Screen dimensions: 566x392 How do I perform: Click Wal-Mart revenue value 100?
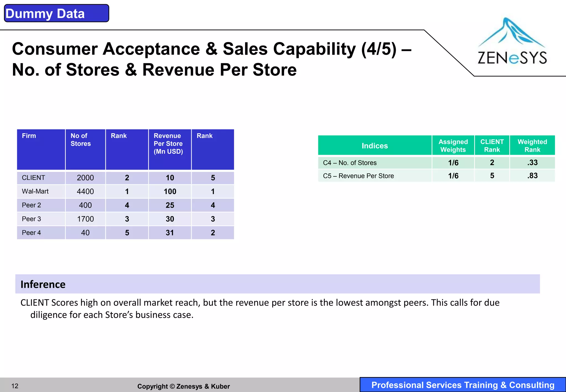click(170, 191)
